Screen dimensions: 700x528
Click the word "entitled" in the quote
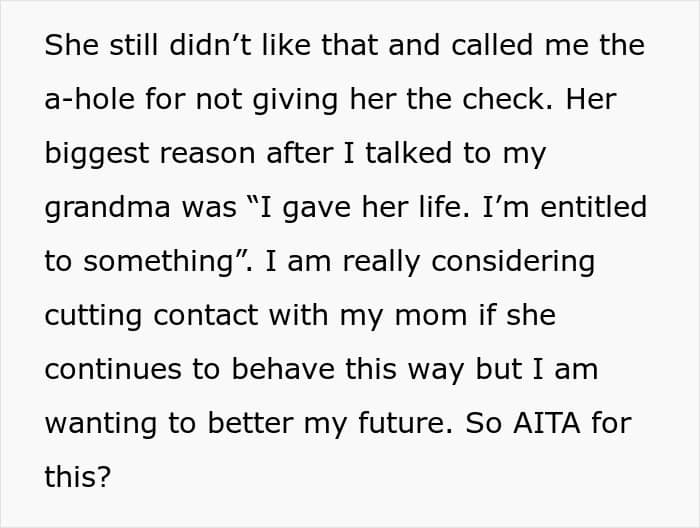[593, 207]
